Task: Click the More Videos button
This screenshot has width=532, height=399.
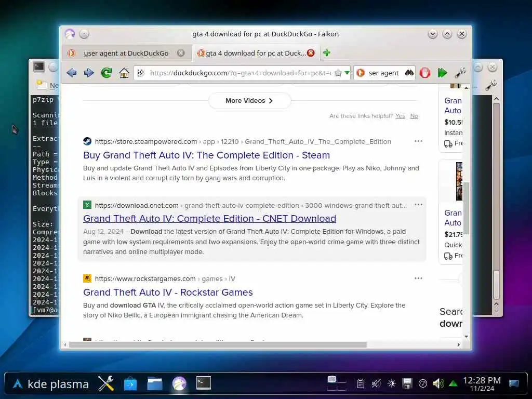Action: 249,101
